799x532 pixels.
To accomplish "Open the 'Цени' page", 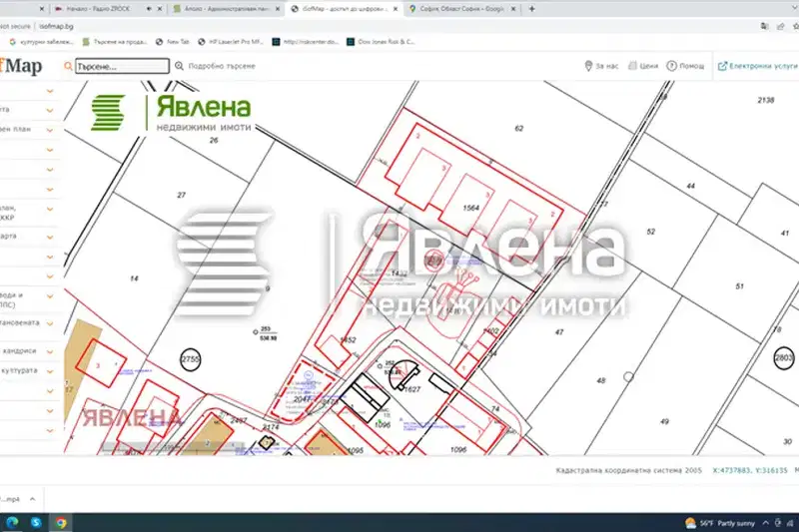I will [648, 66].
